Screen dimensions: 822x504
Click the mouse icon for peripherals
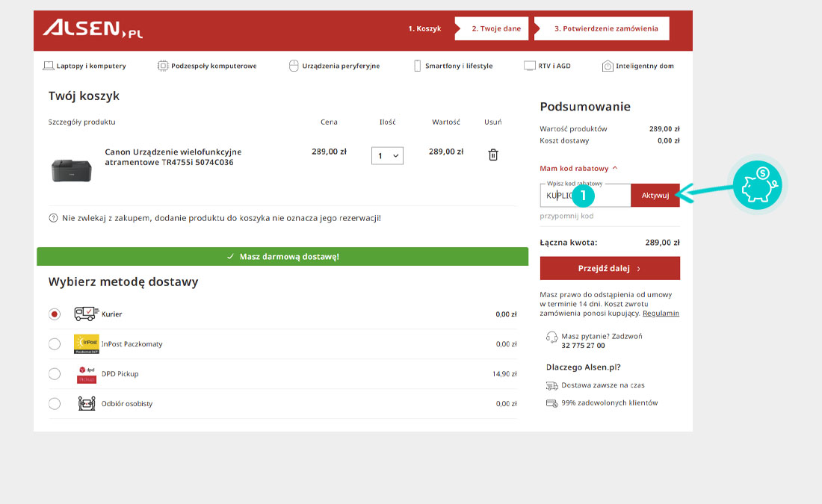pos(294,66)
